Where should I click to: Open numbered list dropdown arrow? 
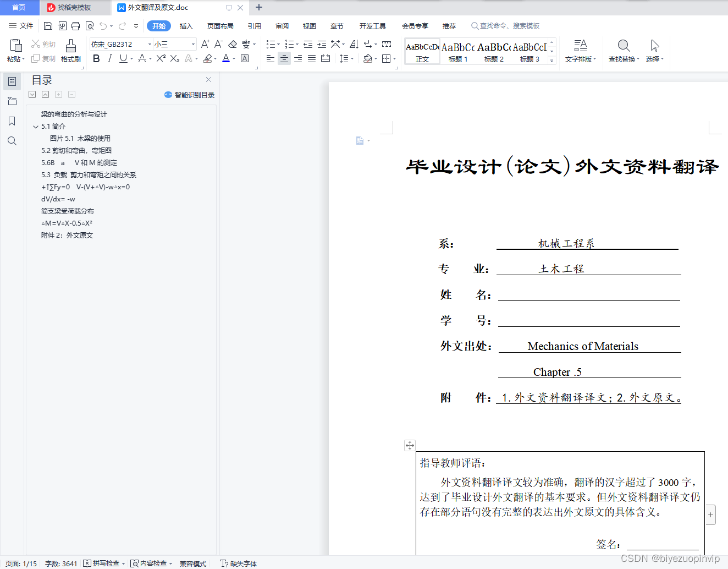pos(297,45)
